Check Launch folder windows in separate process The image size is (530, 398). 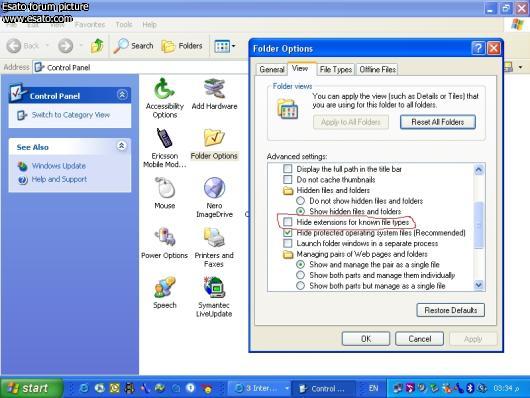tap(288, 243)
